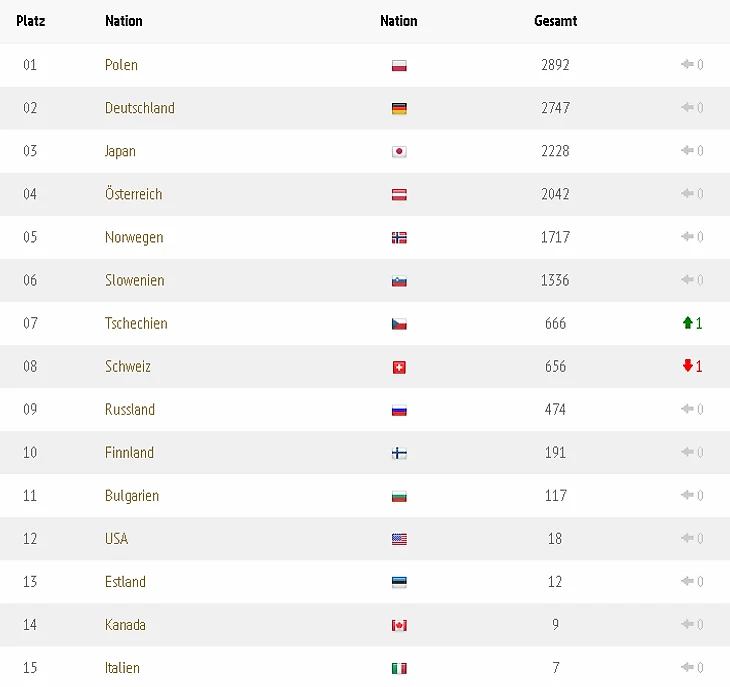
Task: Select the Slowenien nation link
Action: tap(134, 280)
